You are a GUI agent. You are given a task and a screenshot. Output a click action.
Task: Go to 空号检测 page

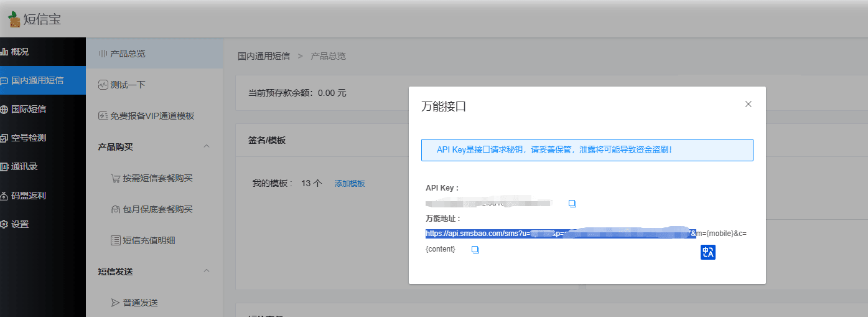pyautogui.click(x=27, y=138)
